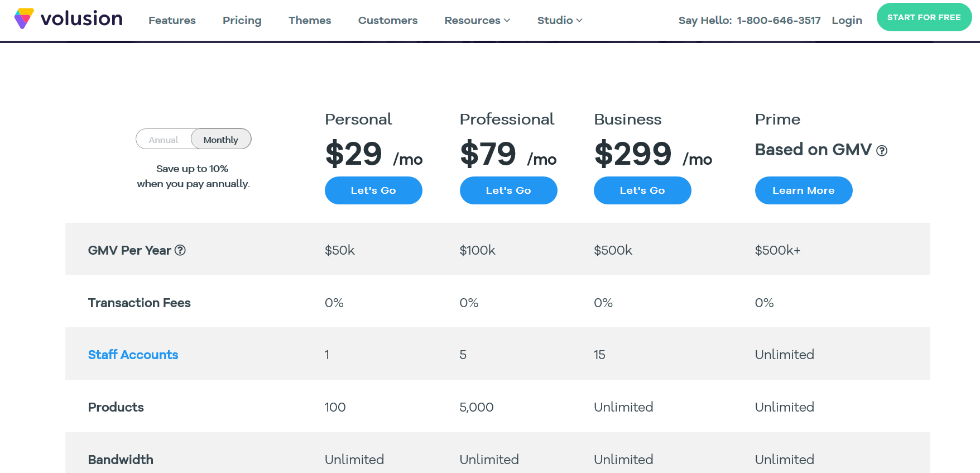Open the Themes page

click(310, 20)
